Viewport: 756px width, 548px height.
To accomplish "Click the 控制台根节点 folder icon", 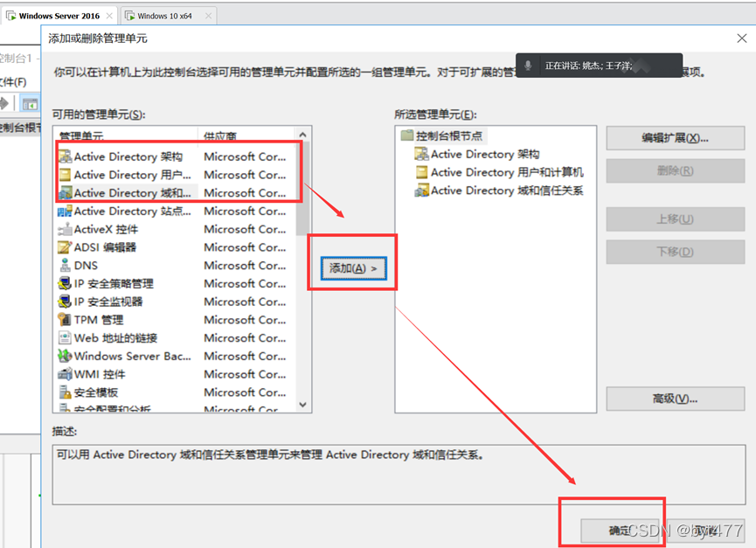I will pyautogui.click(x=407, y=135).
